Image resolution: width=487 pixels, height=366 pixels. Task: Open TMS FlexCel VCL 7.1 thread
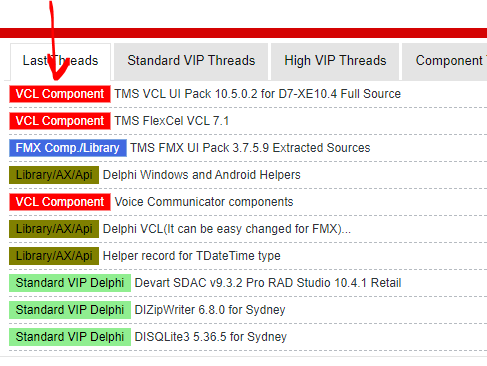tap(172, 121)
